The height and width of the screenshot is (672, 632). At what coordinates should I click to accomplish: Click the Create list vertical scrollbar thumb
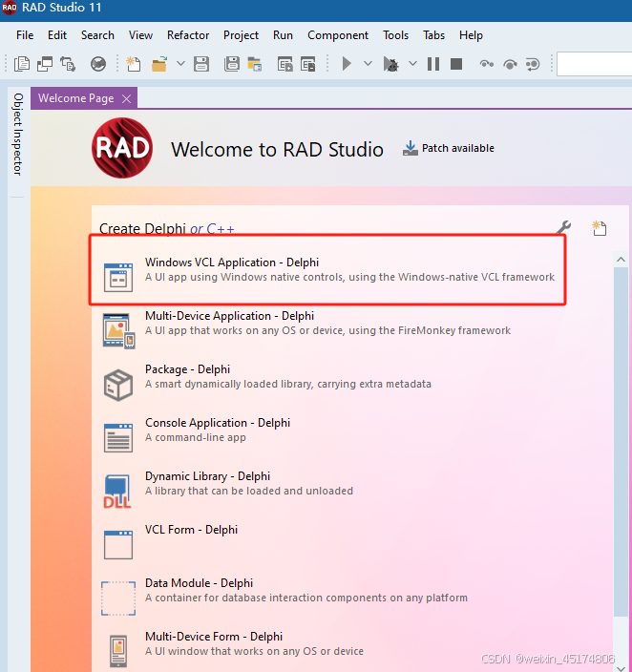coord(621,442)
